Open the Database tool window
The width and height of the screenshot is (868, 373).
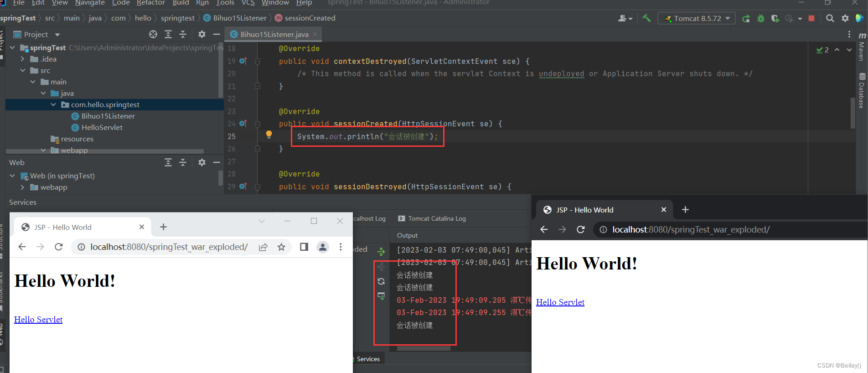pyautogui.click(x=862, y=90)
